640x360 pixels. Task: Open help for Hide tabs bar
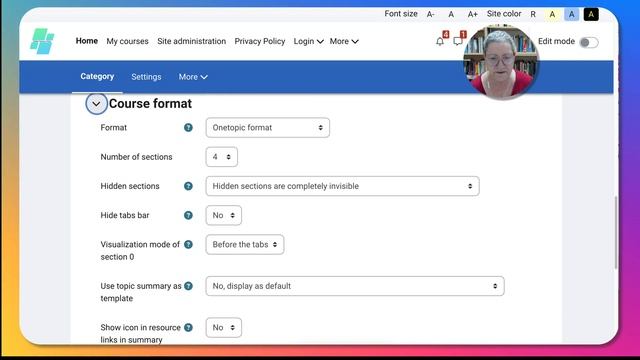point(188,215)
